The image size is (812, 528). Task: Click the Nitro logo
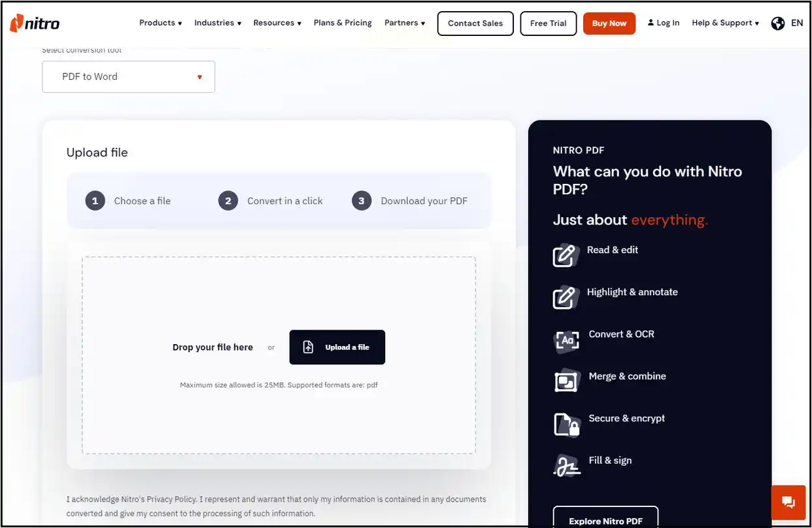click(x=35, y=23)
